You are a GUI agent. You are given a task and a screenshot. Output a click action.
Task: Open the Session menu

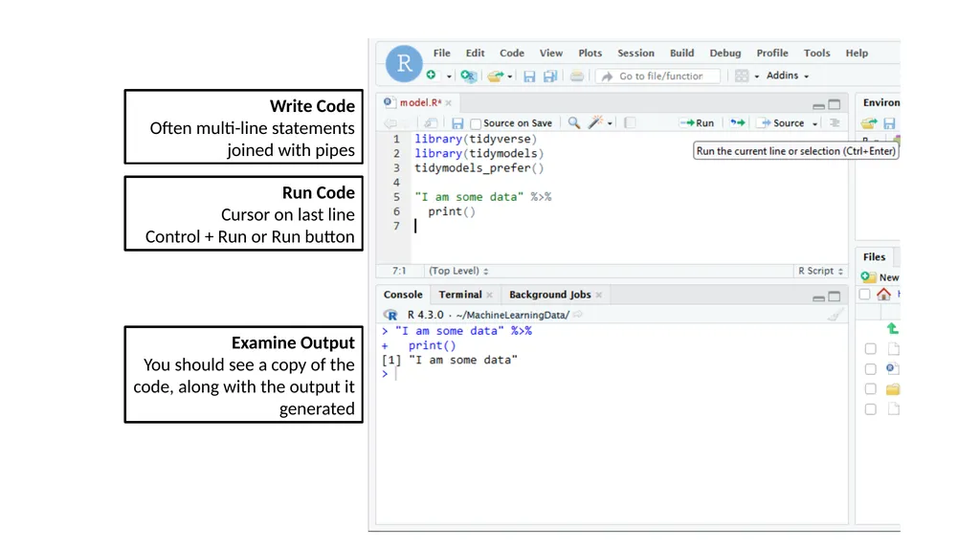[x=635, y=54]
